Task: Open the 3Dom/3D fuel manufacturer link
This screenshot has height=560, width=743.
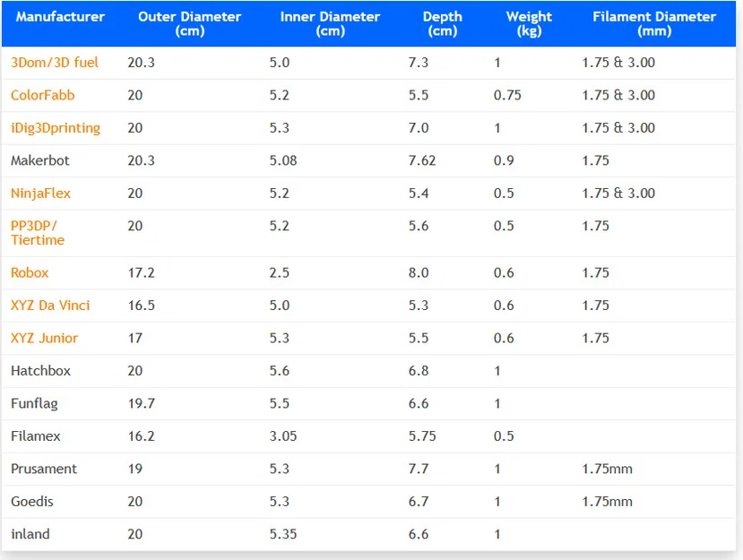Action: point(55,63)
